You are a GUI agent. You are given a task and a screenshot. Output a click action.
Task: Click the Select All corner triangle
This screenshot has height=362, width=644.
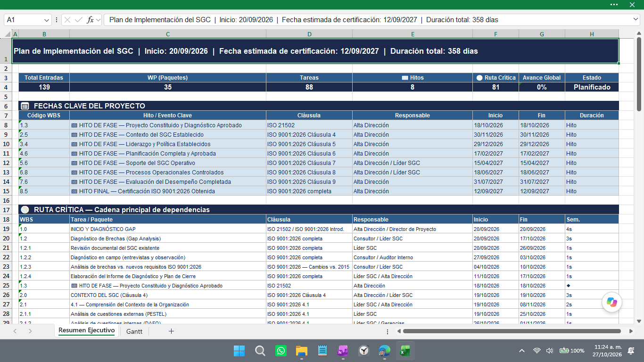pos(8,34)
